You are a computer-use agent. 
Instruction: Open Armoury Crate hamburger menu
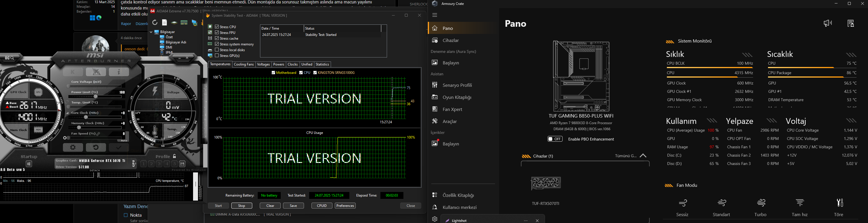pos(435,15)
